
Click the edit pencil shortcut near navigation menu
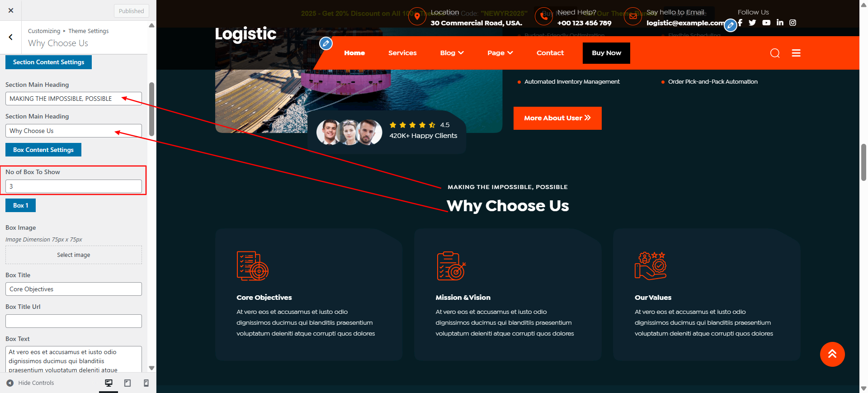326,44
